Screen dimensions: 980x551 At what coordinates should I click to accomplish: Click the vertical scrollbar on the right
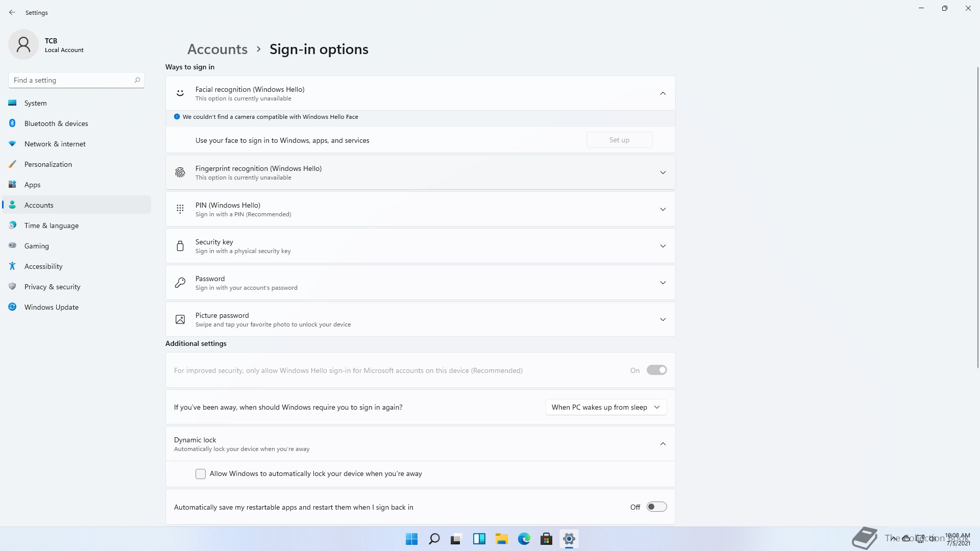(x=977, y=217)
